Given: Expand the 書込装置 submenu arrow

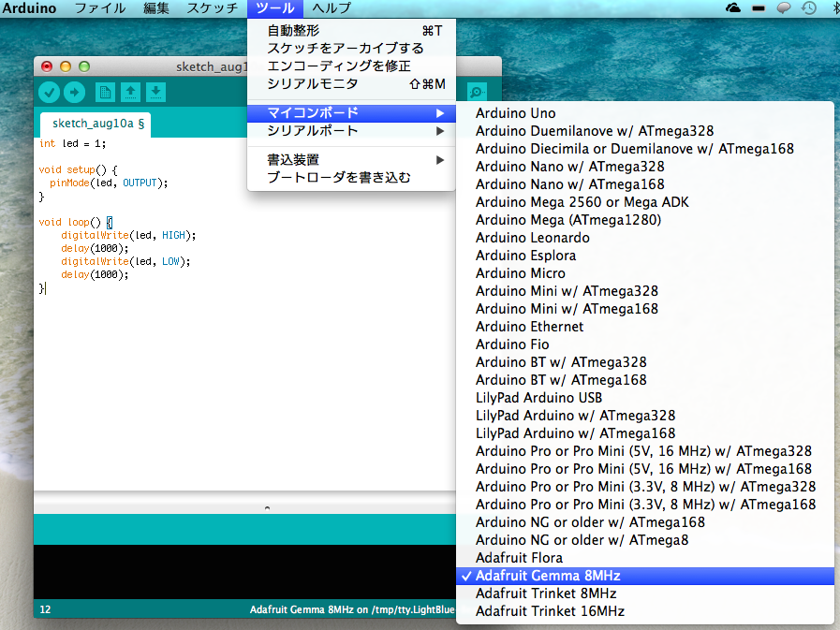Looking at the screenshot, I should [440, 160].
